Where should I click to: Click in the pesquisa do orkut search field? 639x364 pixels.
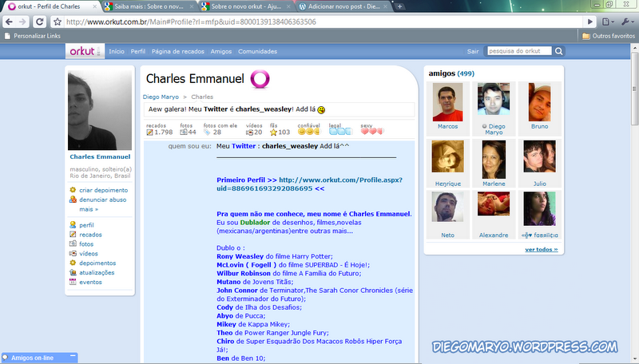pyautogui.click(x=519, y=51)
